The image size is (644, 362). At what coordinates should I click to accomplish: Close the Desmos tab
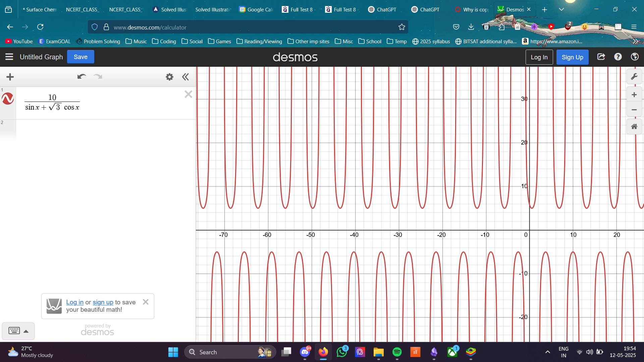pyautogui.click(x=529, y=9)
